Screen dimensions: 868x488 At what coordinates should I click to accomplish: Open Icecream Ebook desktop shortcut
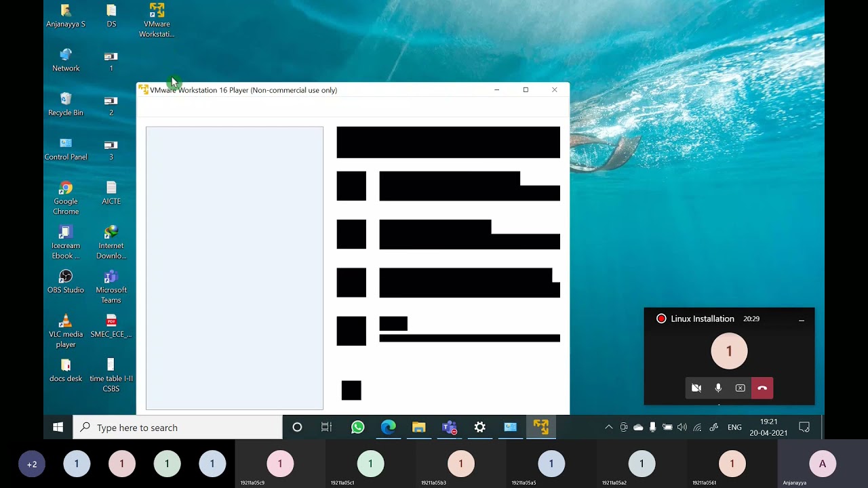point(66,243)
